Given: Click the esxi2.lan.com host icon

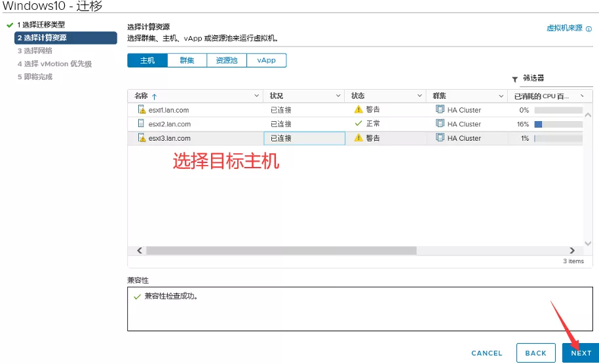Looking at the screenshot, I should click(142, 124).
